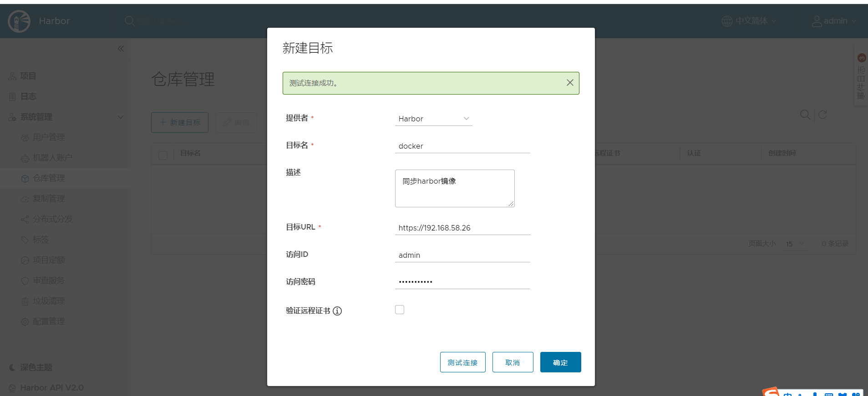The image size is (868, 396).
Task: Click the 机器人账户 robot icon
Action: (25, 158)
